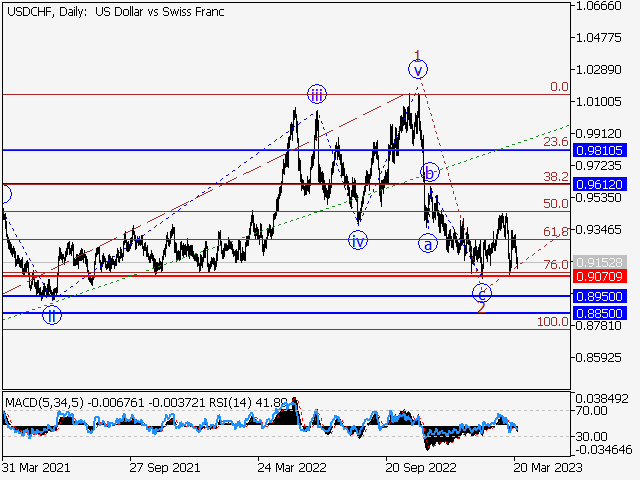Click the 0.87810 price axis value
The image size is (640, 480).
pos(598,326)
